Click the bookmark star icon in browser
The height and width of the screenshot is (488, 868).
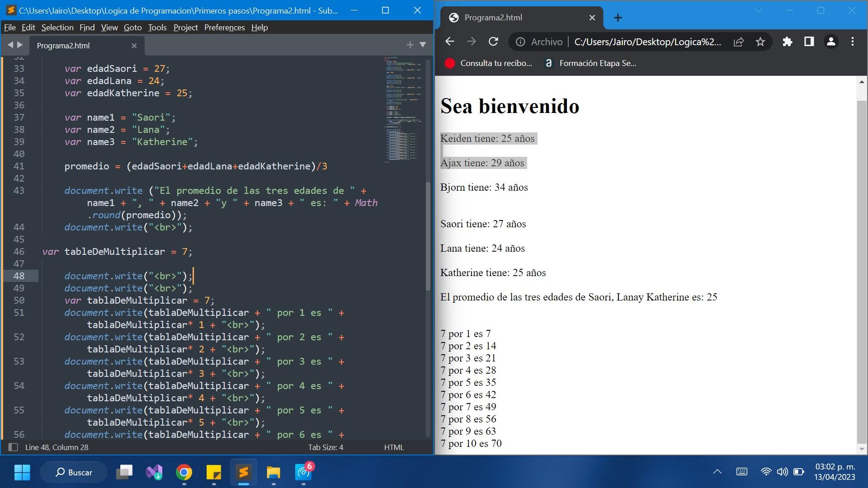761,41
